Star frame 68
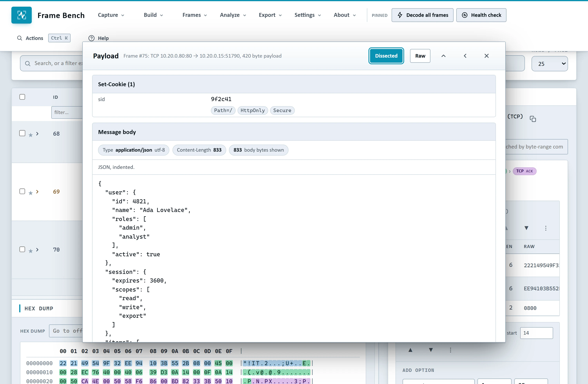This screenshot has width=588, height=384. [x=31, y=135]
